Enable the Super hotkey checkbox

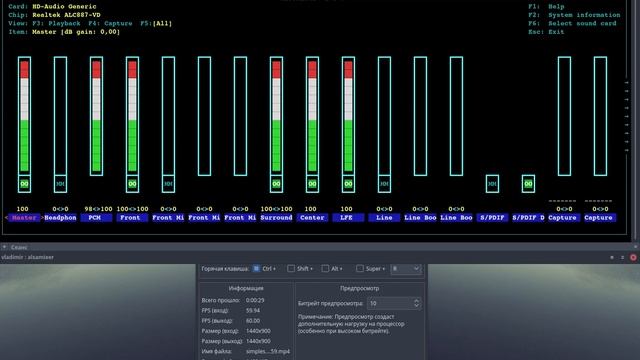click(360, 269)
